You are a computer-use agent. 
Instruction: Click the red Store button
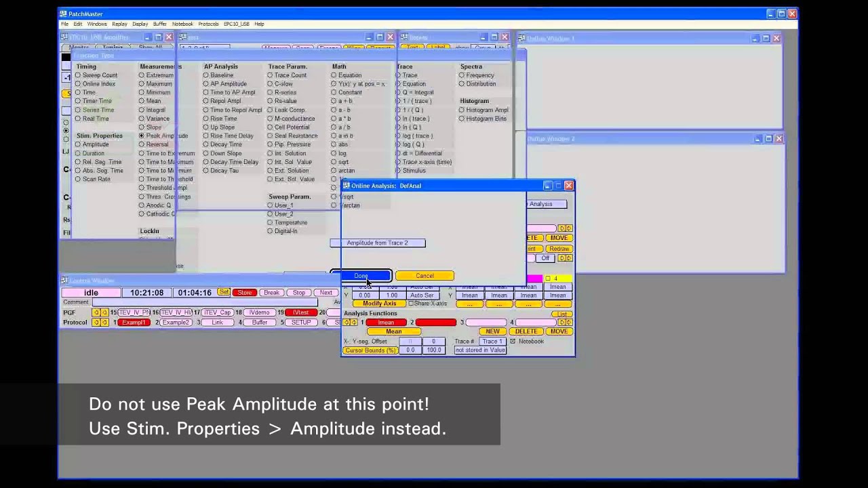[x=244, y=293]
